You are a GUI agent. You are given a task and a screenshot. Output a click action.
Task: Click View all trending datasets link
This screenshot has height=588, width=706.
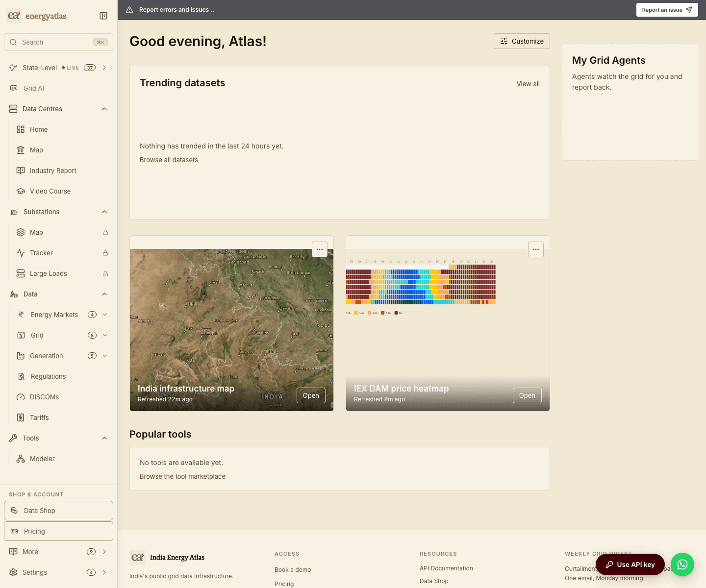click(528, 84)
